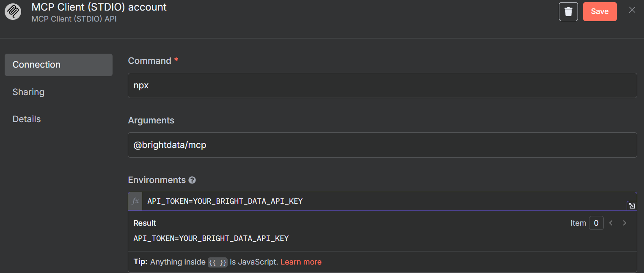Image resolution: width=644 pixels, height=273 pixels.
Task: Click the MCP Client logo icon
Action: pyautogui.click(x=13, y=11)
